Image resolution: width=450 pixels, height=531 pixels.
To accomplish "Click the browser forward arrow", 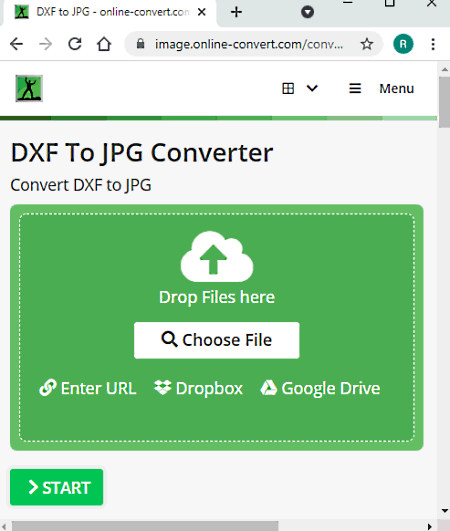I will 45,44.
